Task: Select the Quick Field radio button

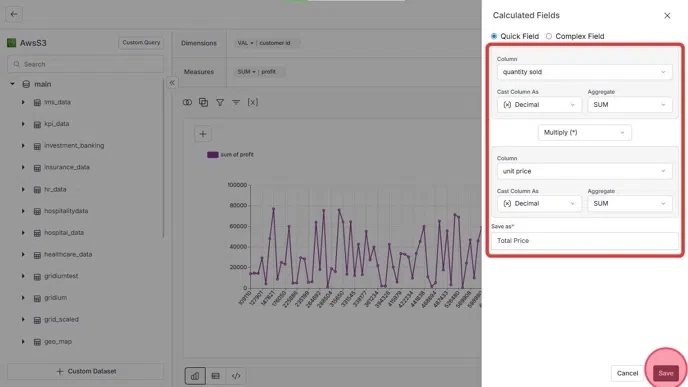Action: [x=494, y=36]
